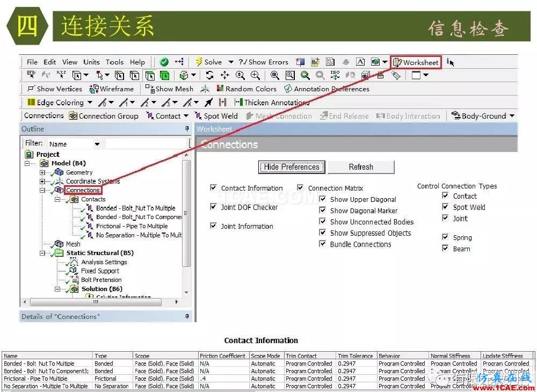537x392 pixels.
Task: Click Show Mesh in the toolbar
Action: (x=169, y=89)
